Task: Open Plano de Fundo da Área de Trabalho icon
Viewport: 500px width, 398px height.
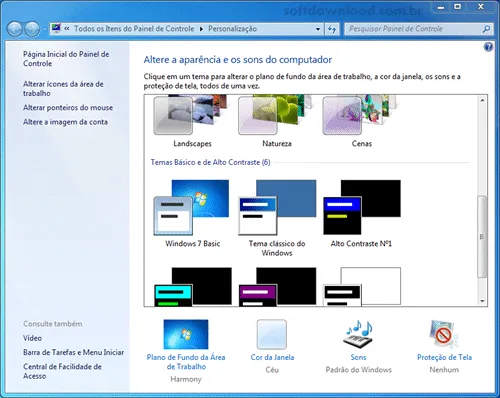Action: [186, 334]
